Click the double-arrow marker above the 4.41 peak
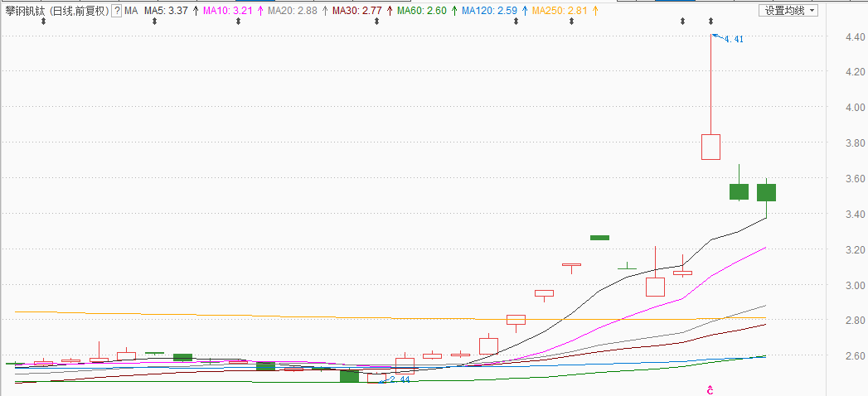Screen dimensions: 868x396 (710, 22)
